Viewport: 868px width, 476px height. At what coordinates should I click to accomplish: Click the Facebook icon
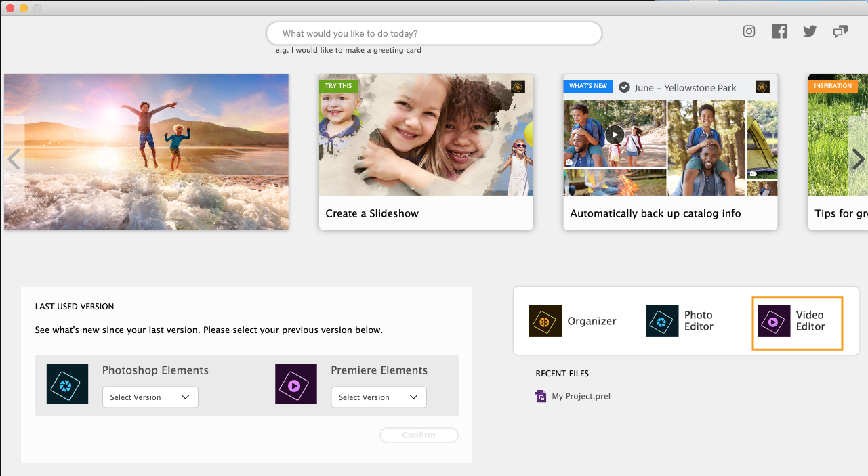779,31
